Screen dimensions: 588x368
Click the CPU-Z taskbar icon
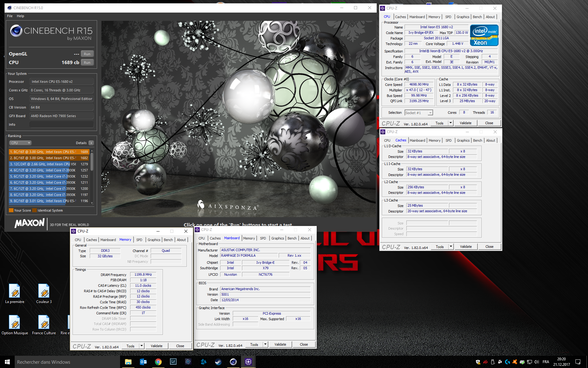point(248,362)
